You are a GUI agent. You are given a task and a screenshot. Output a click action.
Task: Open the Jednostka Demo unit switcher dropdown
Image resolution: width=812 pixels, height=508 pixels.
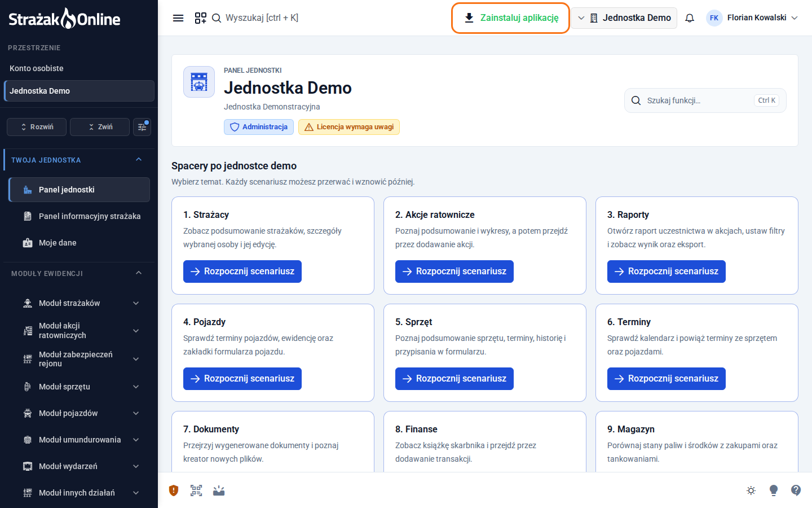[x=624, y=18]
